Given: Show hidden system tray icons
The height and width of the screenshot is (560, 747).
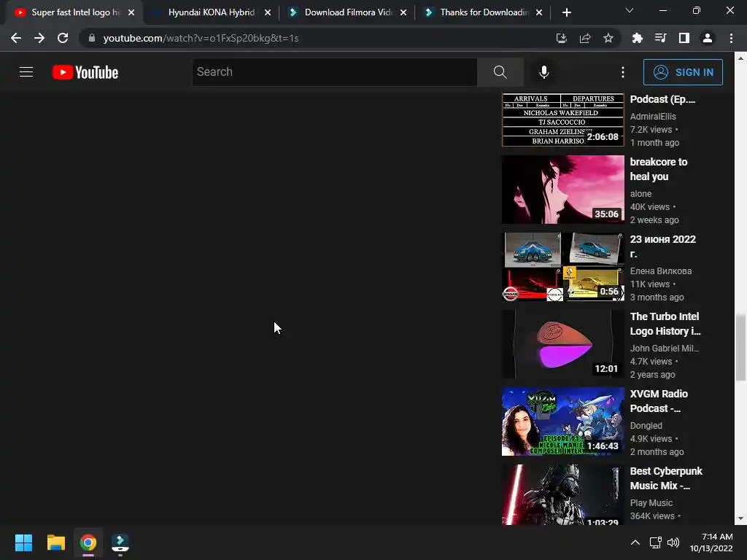Looking at the screenshot, I should pyautogui.click(x=635, y=542).
